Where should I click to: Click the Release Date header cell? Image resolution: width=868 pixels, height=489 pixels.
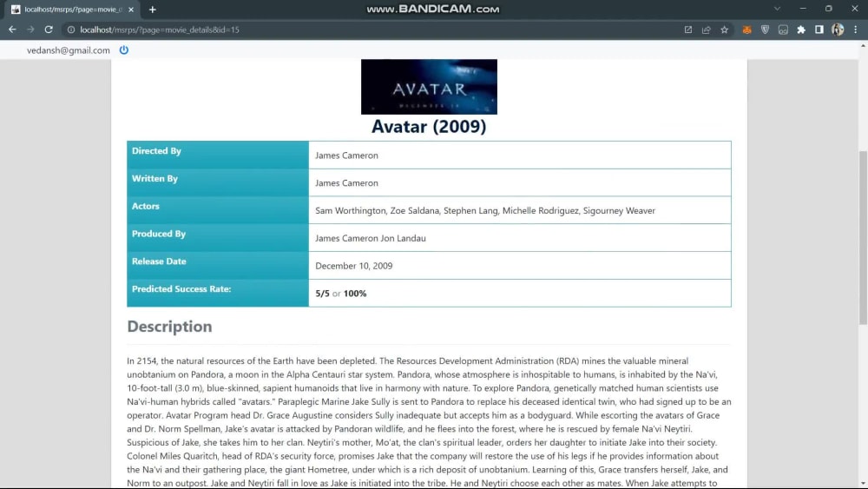click(218, 266)
